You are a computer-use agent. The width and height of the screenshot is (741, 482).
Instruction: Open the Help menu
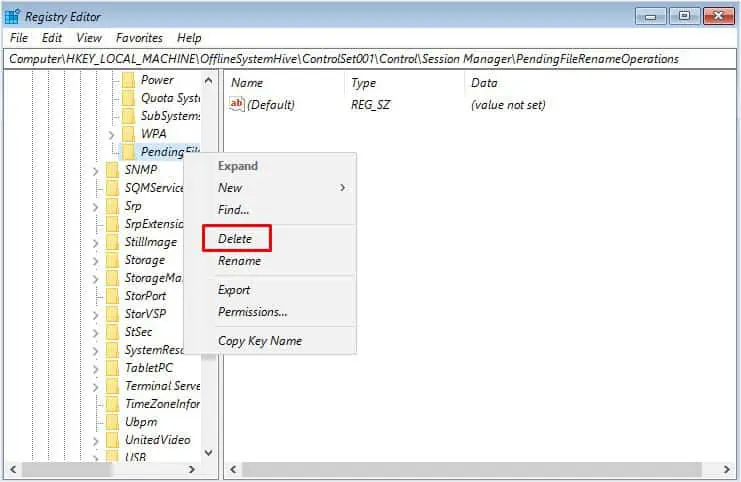tap(189, 38)
